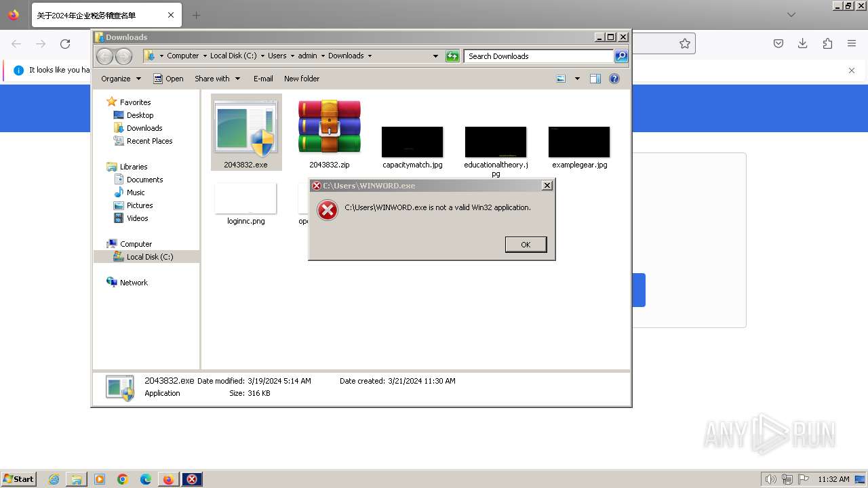Click the error dialog taskbar button

click(x=192, y=479)
